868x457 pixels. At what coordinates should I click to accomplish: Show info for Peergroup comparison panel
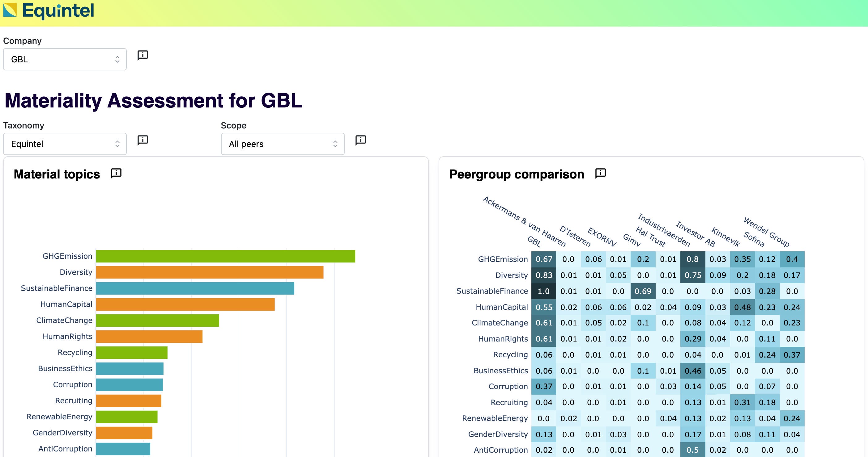coord(600,173)
